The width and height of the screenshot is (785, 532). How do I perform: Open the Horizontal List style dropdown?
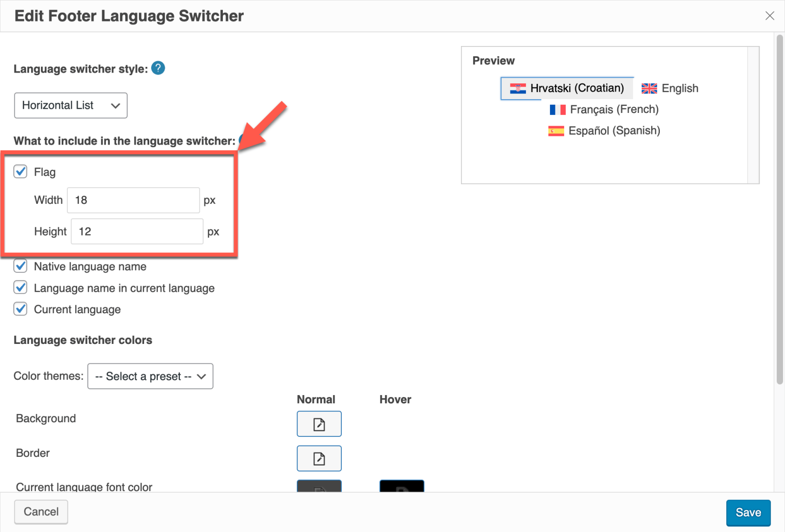(71, 105)
